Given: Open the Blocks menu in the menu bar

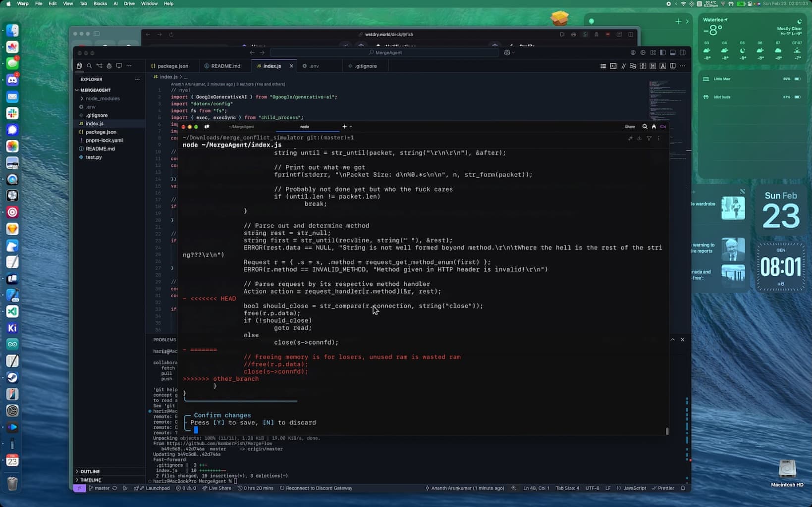Looking at the screenshot, I should pyautogui.click(x=100, y=3).
